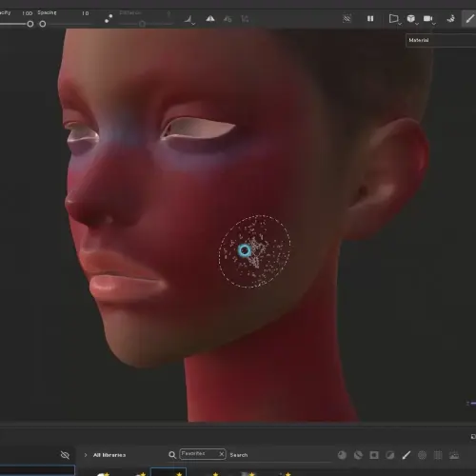Filter assets by smart materials icon
The width and height of the screenshot is (476, 476).
[x=358, y=455]
